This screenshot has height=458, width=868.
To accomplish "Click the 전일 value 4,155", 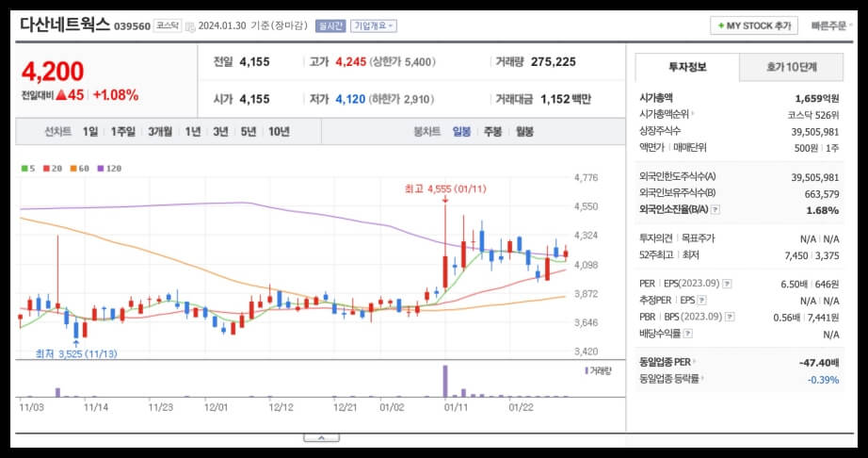I will coord(254,62).
